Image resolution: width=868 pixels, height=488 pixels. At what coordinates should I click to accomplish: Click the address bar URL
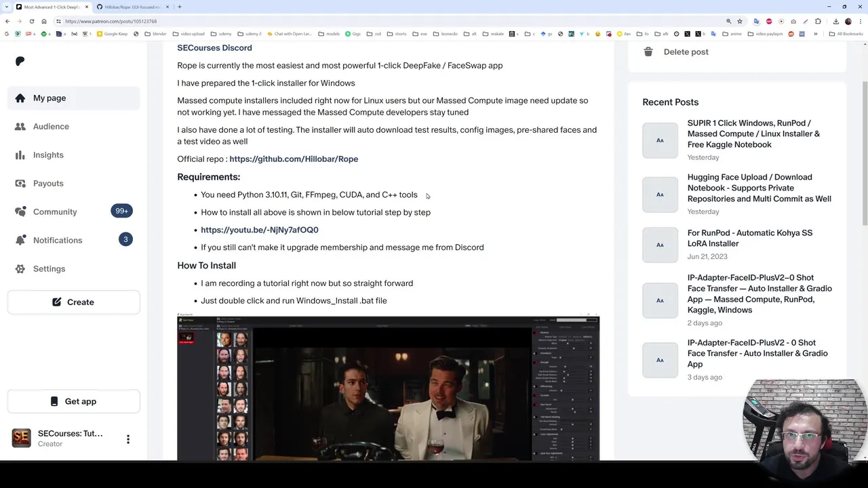pos(111,21)
